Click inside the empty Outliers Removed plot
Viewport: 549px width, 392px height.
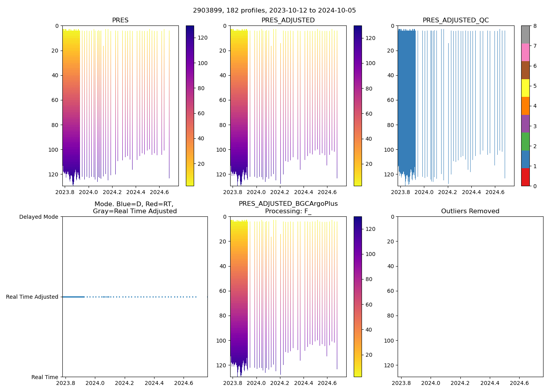pyautogui.click(x=470, y=297)
